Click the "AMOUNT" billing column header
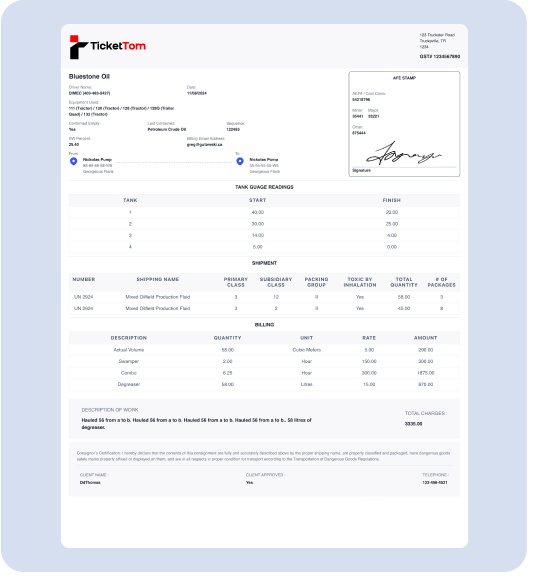The width and height of the screenshot is (544, 576). click(425, 338)
